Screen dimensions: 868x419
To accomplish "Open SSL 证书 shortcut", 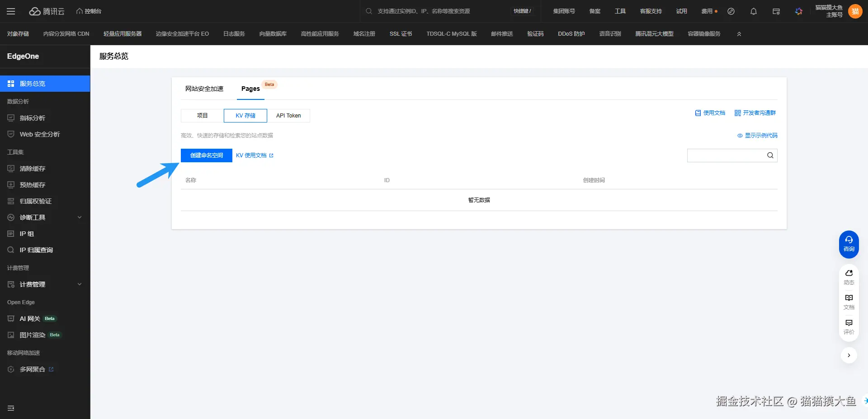I will tap(401, 34).
